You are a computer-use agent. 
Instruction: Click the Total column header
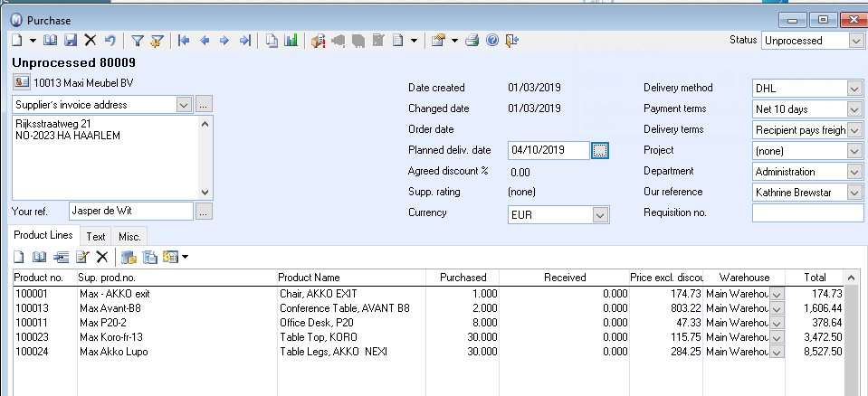click(x=815, y=277)
